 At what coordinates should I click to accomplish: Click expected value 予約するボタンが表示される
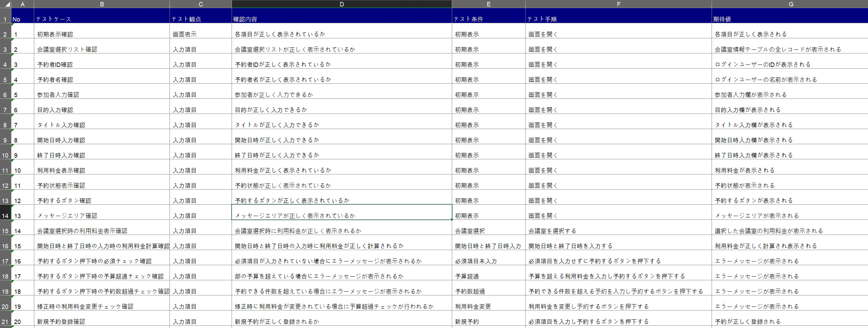tap(790, 197)
